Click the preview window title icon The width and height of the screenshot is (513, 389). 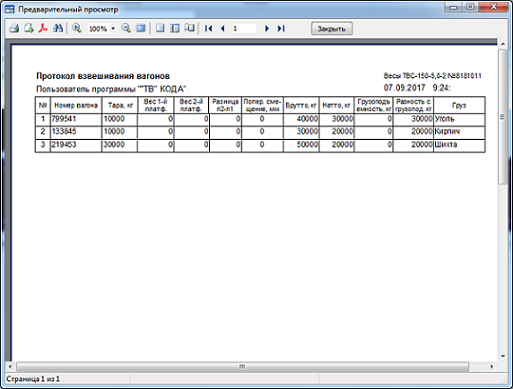[9, 9]
